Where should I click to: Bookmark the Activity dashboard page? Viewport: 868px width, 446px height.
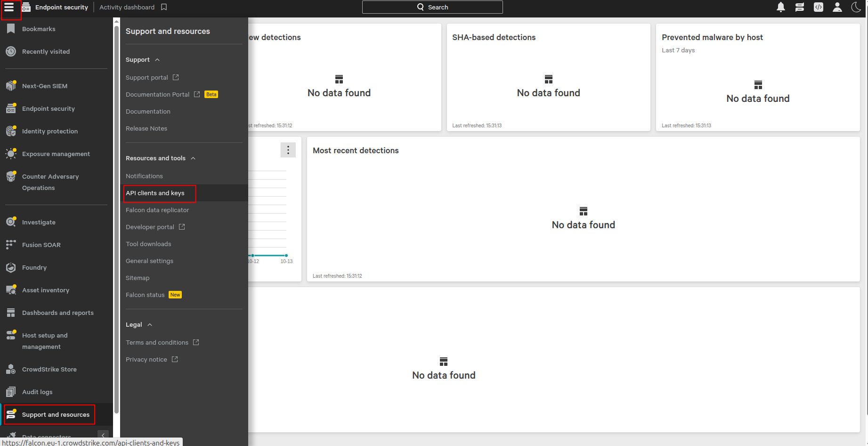click(x=164, y=7)
